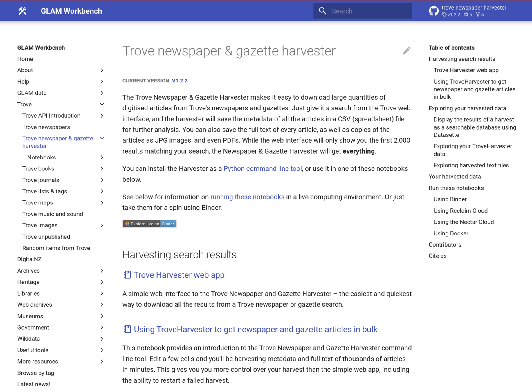The width and height of the screenshot is (532, 392).
Task: Expand the About section chevron
Action: pyautogui.click(x=102, y=70)
